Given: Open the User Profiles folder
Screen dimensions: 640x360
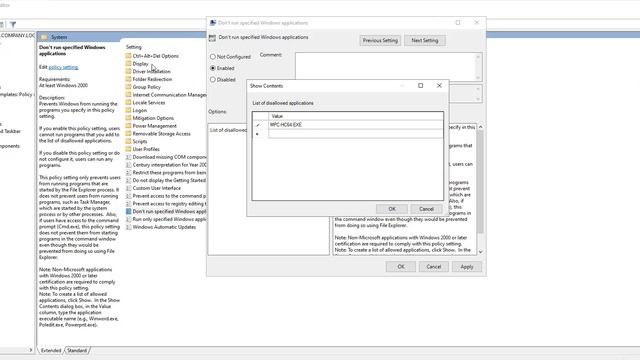Looking at the screenshot, I should pos(142,149).
